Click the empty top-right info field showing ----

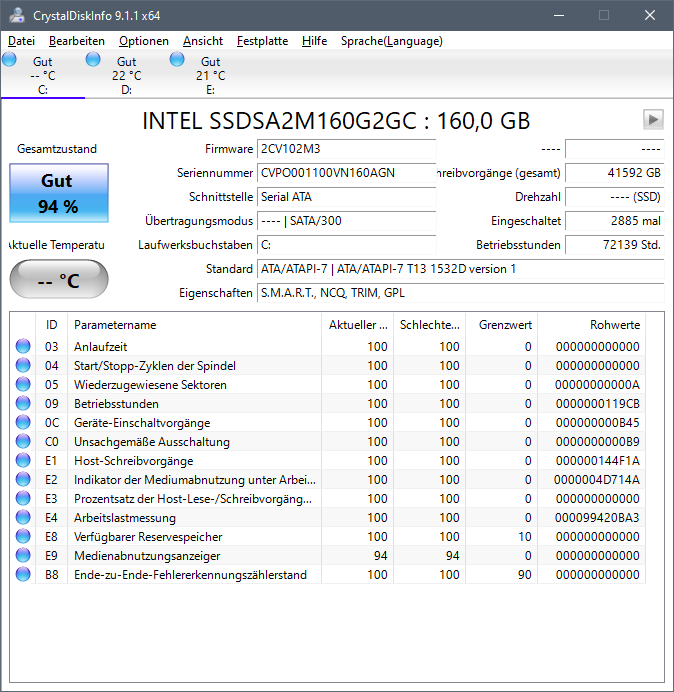(x=614, y=149)
